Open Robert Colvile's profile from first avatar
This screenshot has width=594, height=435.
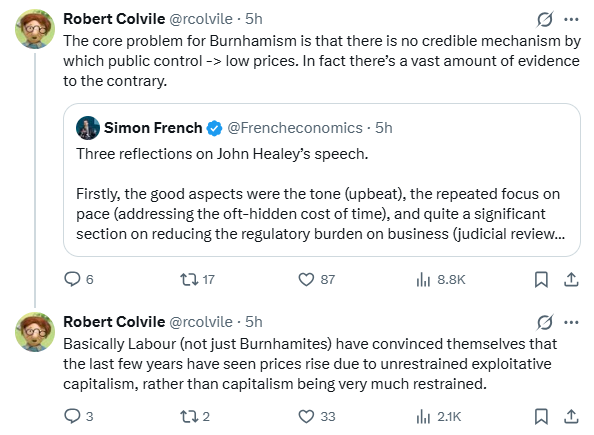[x=35, y=29]
